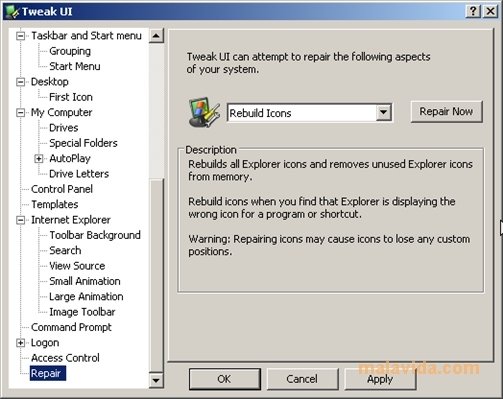Select the Logon tree item
Image resolution: width=503 pixels, height=399 pixels.
tap(45, 343)
